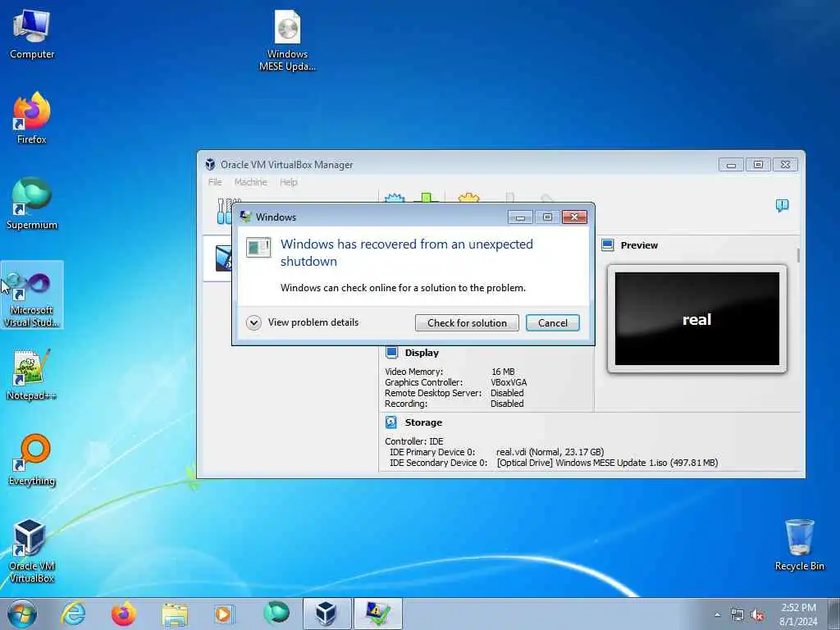Click the Display section monitor icon

(x=391, y=353)
